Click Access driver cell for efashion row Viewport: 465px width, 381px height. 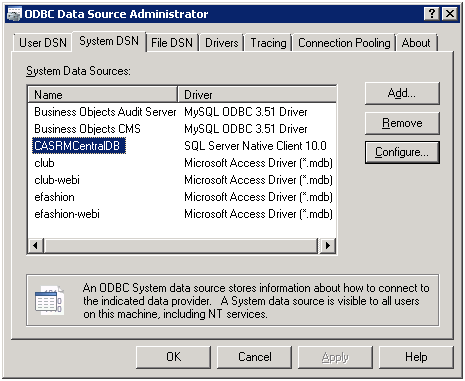click(x=258, y=197)
